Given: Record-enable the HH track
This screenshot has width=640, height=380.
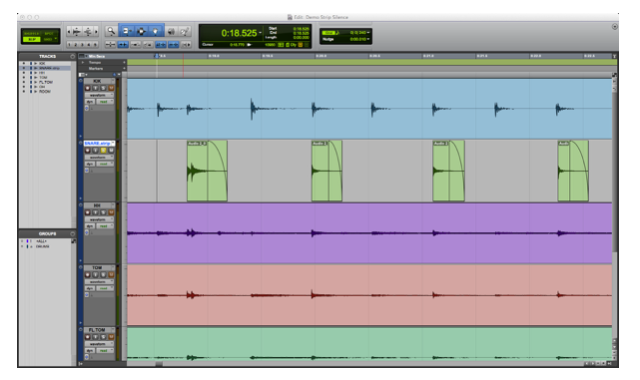Looking at the screenshot, I should pyautogui.click(x=87, y=213).
